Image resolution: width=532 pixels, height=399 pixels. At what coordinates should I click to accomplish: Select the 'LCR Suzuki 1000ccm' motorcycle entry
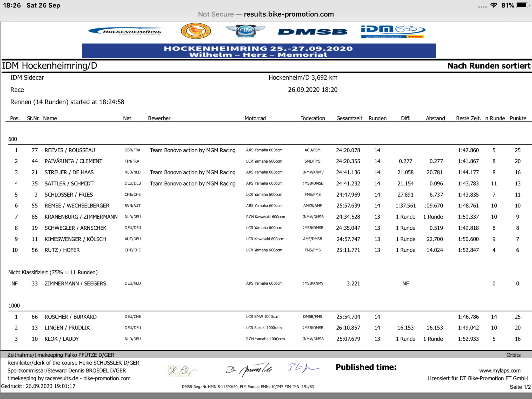(264, 328)
